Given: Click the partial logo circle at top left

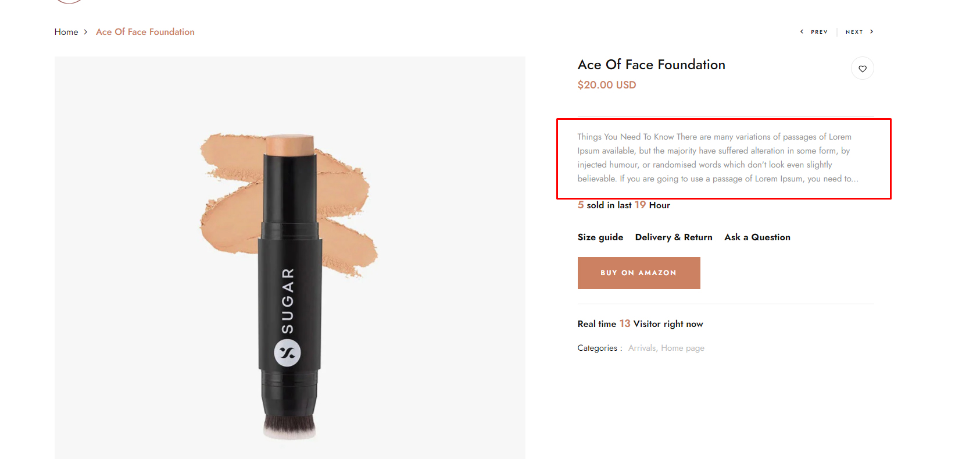Looking at the screenshot, I should click(x=69, y=2).
